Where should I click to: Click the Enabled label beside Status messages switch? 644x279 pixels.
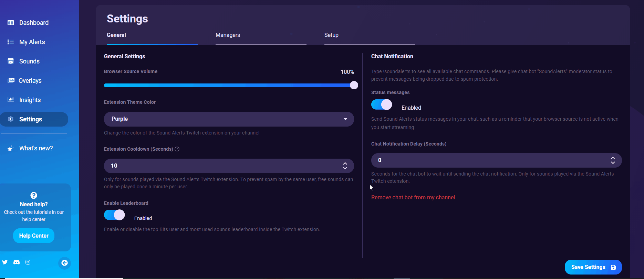[411, 108]
